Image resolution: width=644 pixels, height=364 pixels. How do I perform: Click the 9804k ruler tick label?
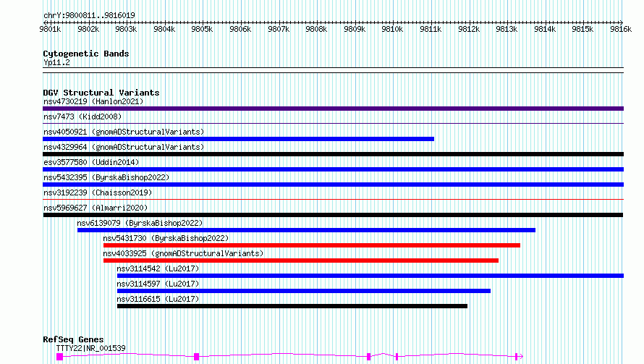click(x=164, y=29)
